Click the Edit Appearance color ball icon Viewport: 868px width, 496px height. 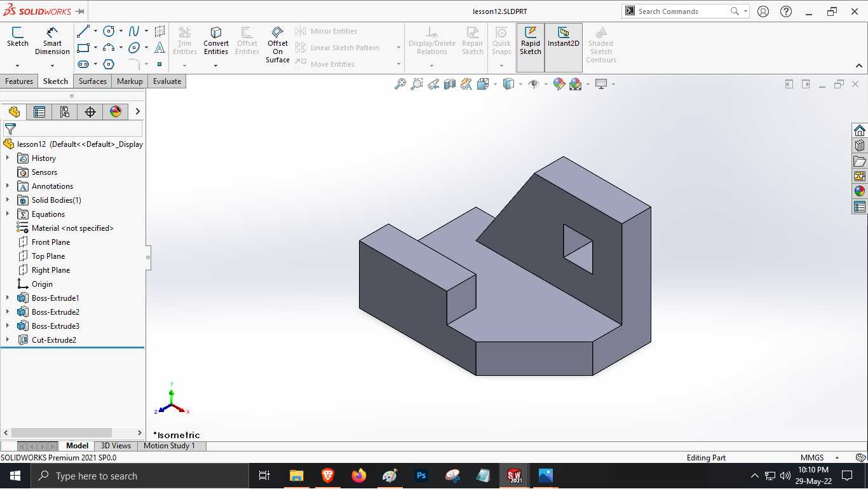pyautogui.click(x=559, y=84)
